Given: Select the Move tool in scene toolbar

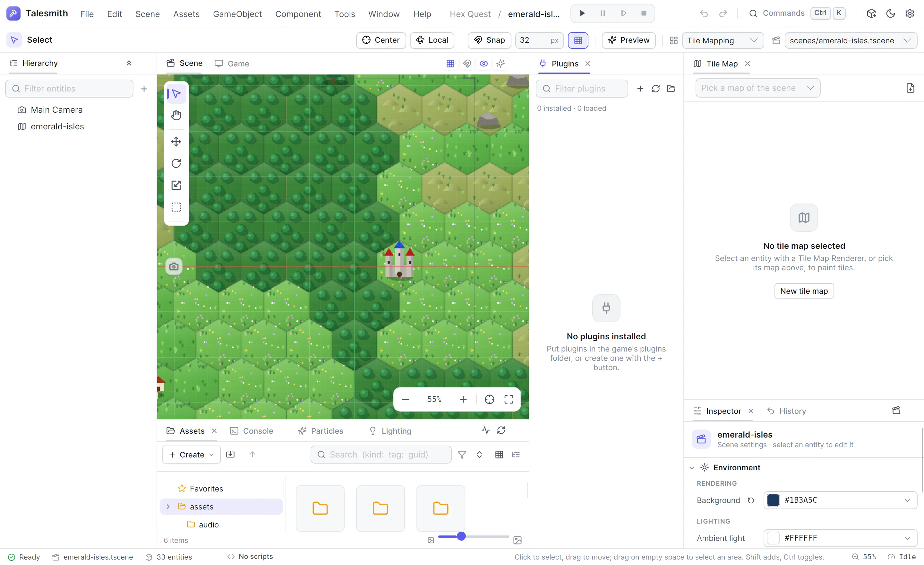Looking at the screenshot, I should [176, 142].
